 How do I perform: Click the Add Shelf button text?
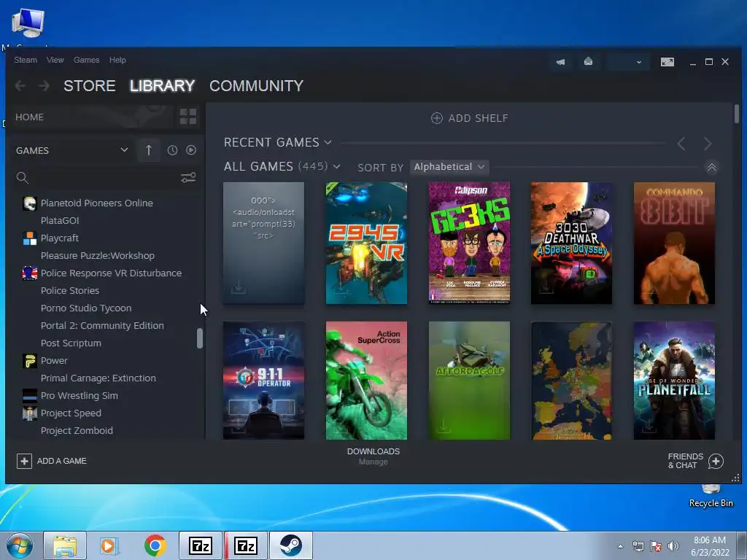tap(479, 118)
